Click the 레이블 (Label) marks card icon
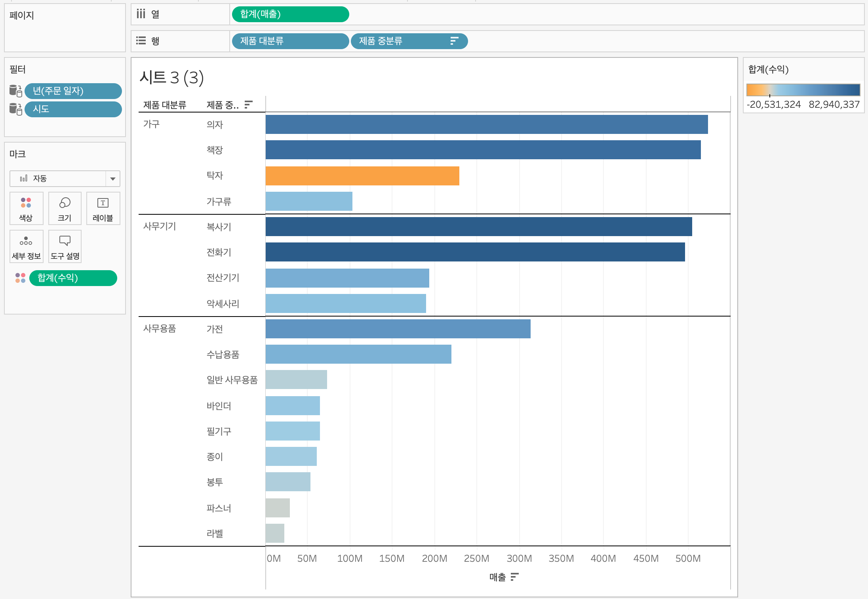868x599 pixels. tap(103, 208)
